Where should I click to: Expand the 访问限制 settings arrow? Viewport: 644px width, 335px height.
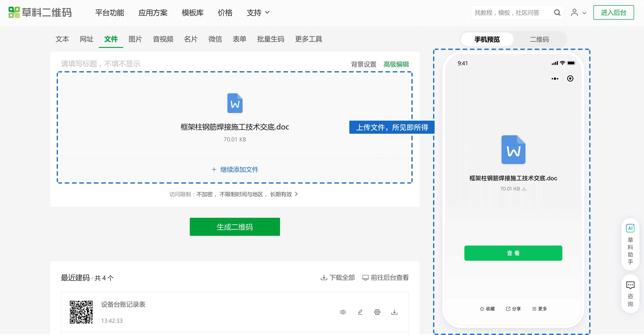pyautogui.click(x=297, y=194)
